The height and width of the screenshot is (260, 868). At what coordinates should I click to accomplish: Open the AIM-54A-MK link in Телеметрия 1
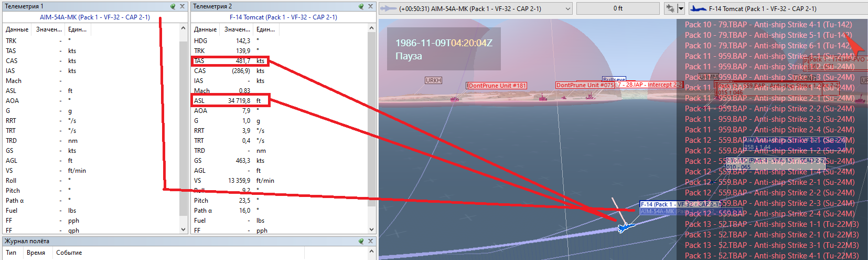95,17
